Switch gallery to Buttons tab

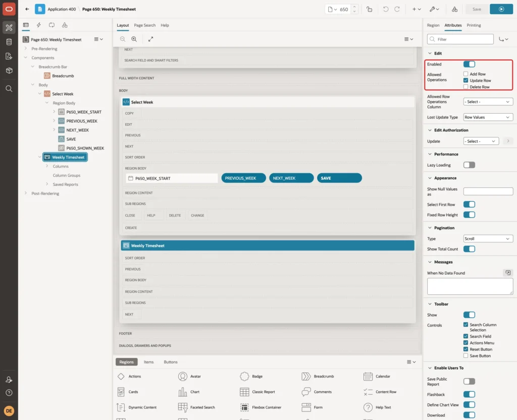point(171,362)
